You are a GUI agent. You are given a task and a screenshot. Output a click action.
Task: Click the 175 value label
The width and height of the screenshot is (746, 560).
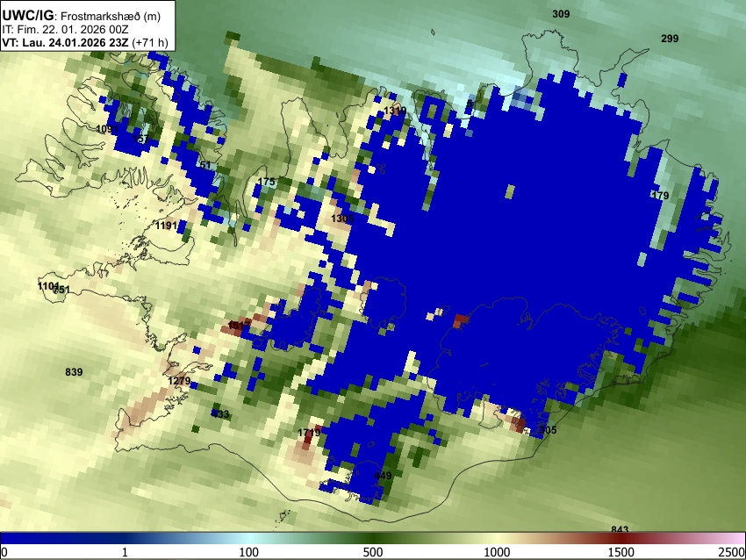[267, 182]
